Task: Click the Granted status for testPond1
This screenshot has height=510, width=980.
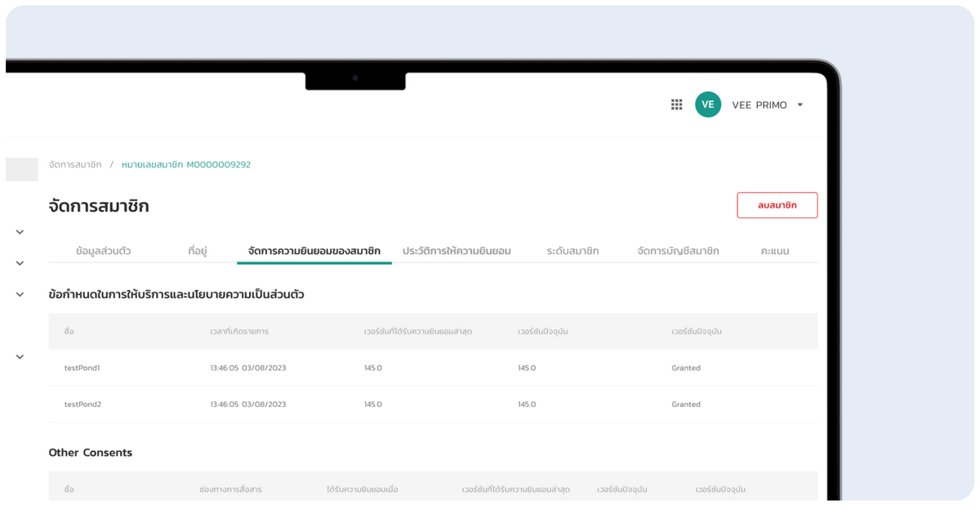Action: point(686,368)
